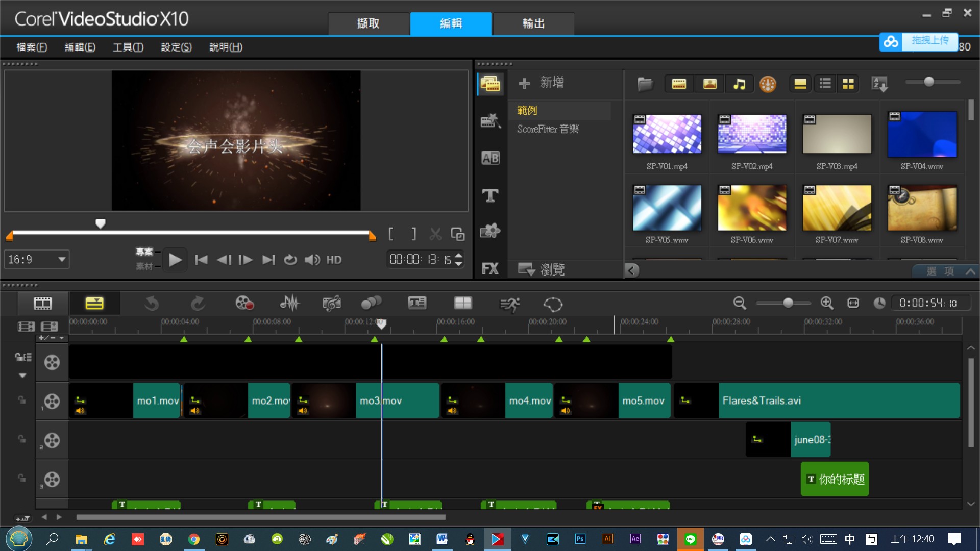Open the 360 video circular arrow tool
This screenshot has width=980, height=551.
click(553, 304)
